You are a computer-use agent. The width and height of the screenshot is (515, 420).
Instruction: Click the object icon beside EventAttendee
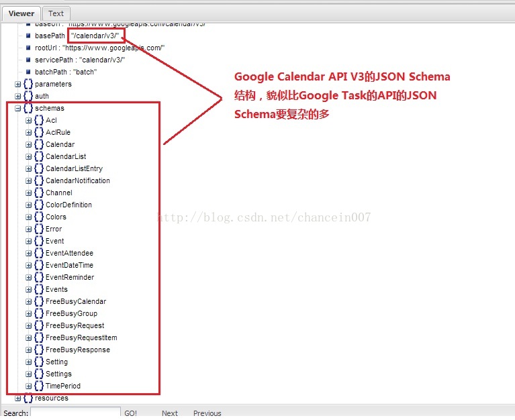click(x=39, y=253)
